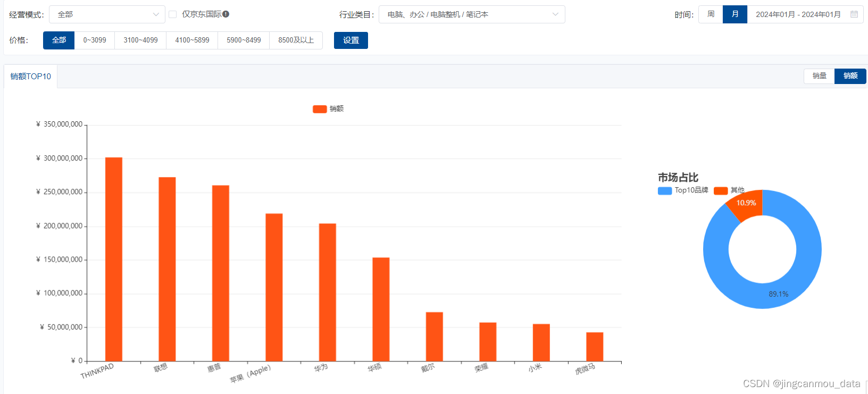The width and height of the screenshot is (868, 394).
Task: Click the 惠普 bar in the chart
Action: click(221, 273)
